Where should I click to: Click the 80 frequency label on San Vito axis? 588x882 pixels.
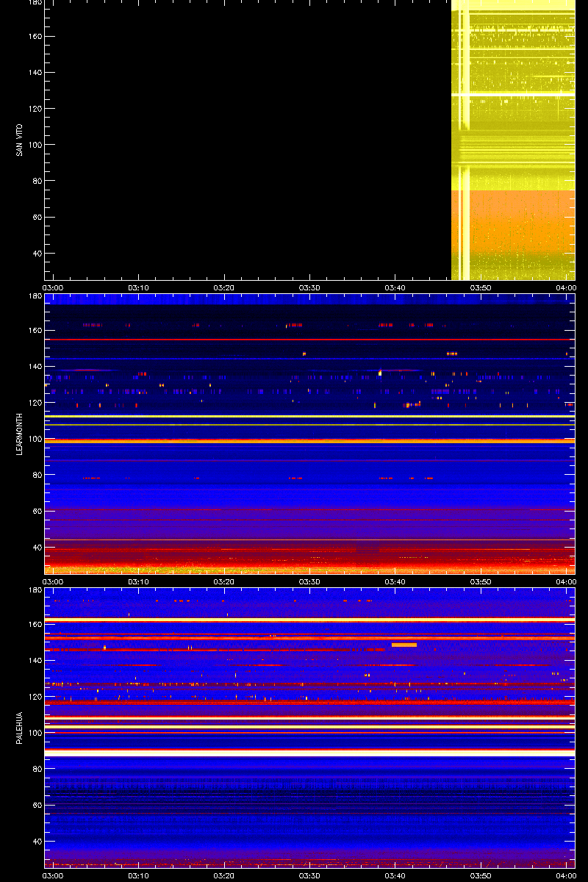tap(37, 181)
